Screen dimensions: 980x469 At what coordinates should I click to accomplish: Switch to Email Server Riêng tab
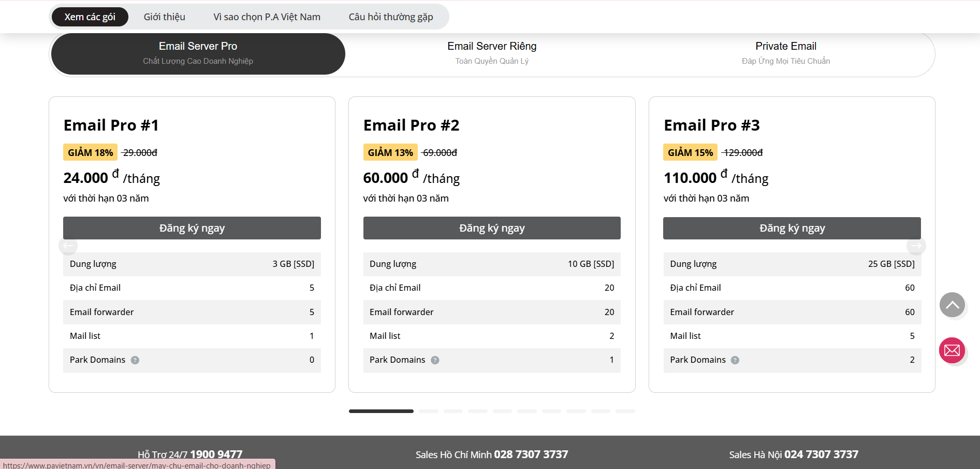(x=491, y=53)
